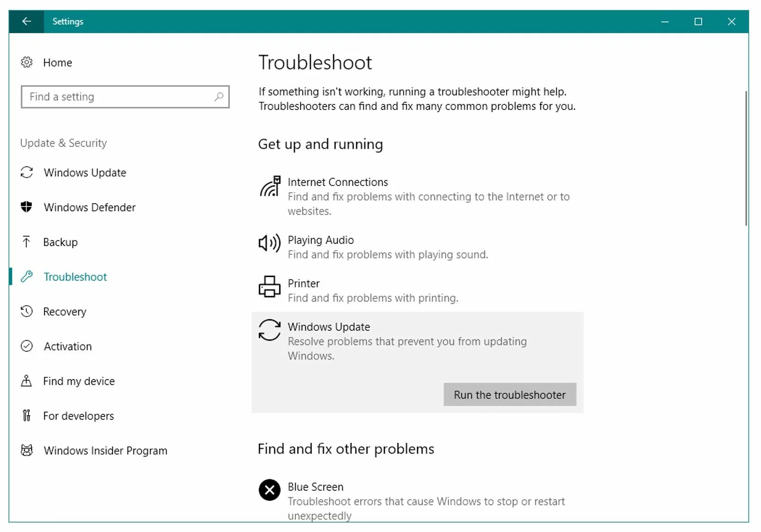This screenshot has height=532, width=761.
Task: Focus the Find a setting search box
Action: click(125, 97)
